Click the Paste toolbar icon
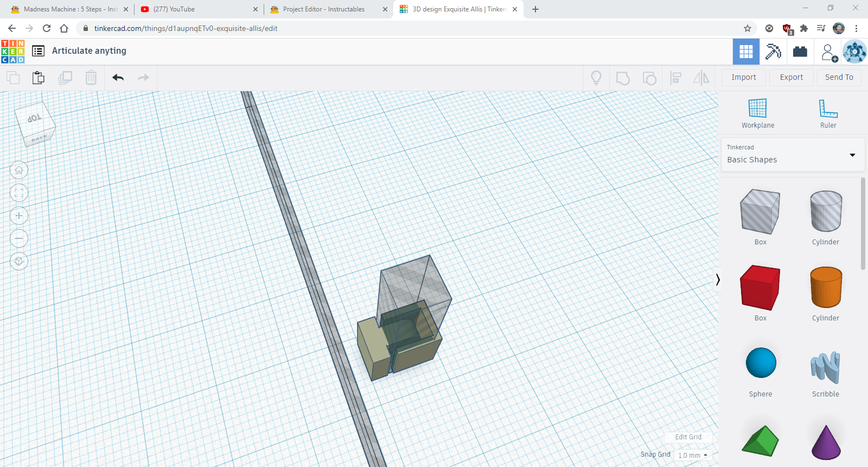 click(x=38, y=78)
